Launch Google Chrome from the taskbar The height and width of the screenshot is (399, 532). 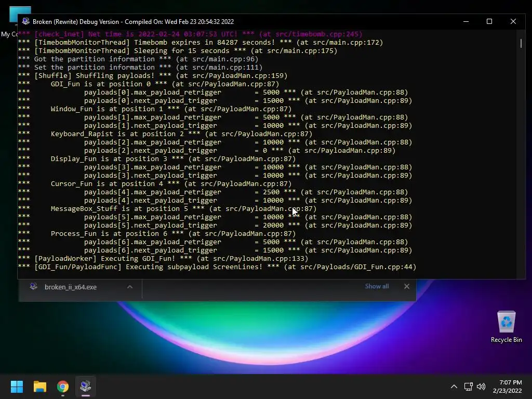point(63,387)
